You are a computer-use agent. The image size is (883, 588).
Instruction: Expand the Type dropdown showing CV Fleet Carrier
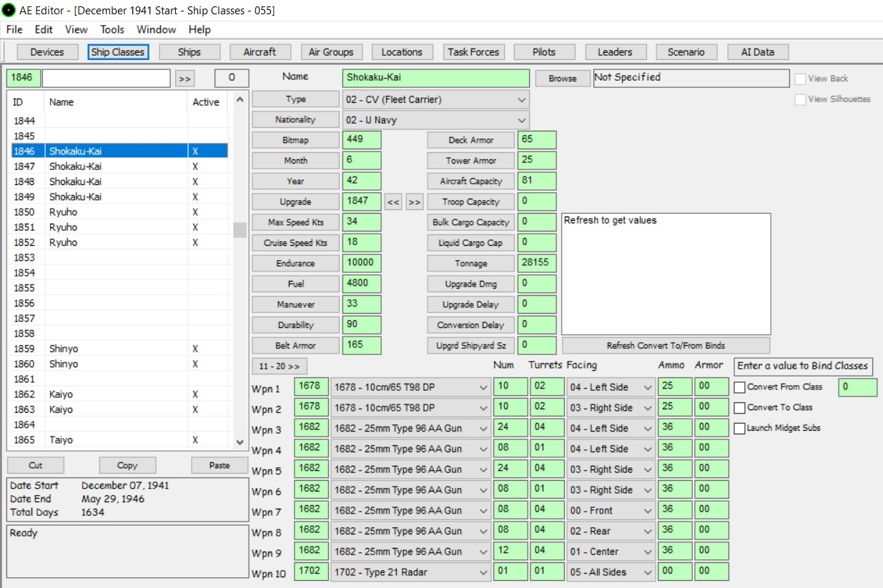pyautogui.click(x=436, y=99)
